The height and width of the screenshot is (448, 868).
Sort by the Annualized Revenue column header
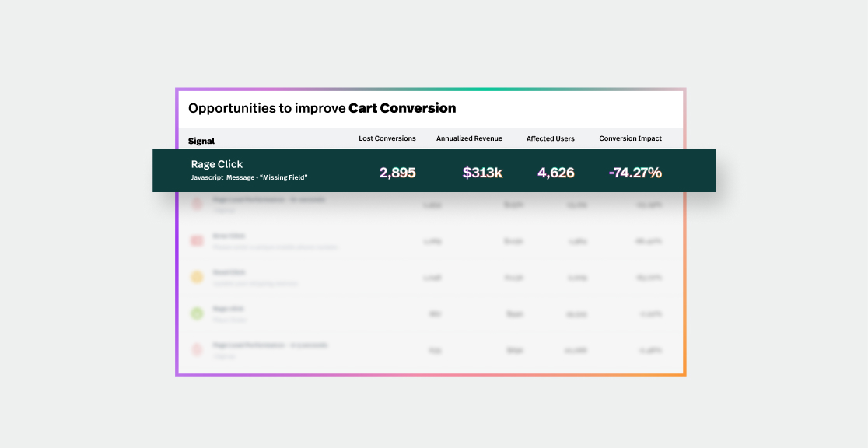click(469, 138)
